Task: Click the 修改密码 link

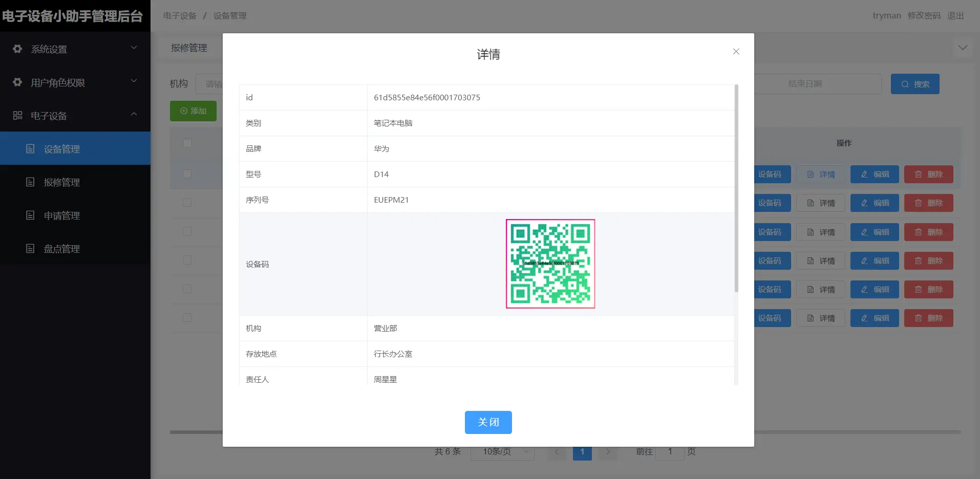Action: (924, 15)
